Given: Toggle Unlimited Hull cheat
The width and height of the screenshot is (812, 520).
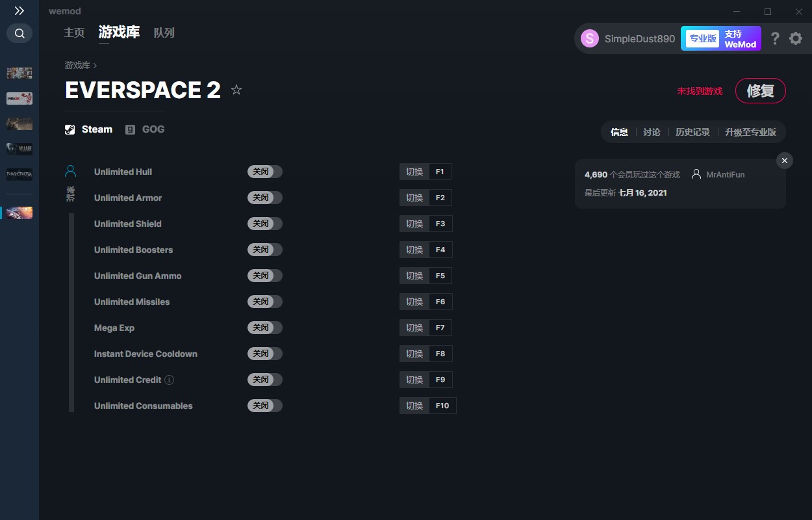Looking at the screenshot, I should coord(265,172).
